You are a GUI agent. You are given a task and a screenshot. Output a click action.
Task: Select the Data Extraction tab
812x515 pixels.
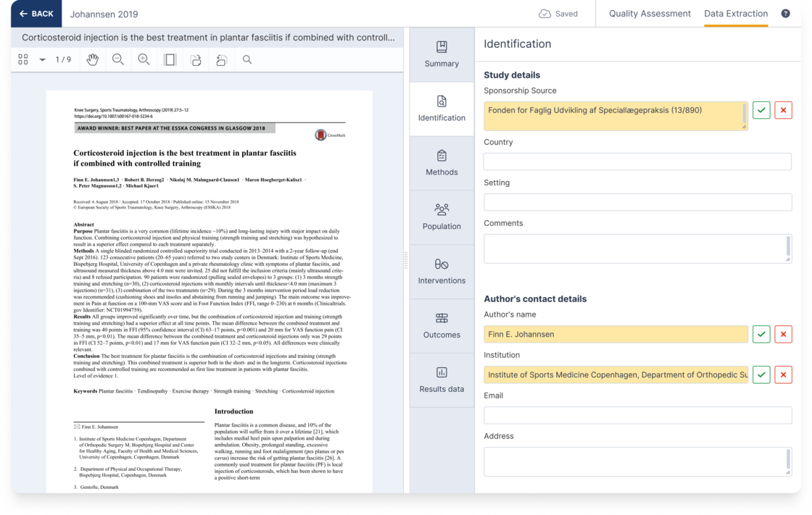(736, 14)
